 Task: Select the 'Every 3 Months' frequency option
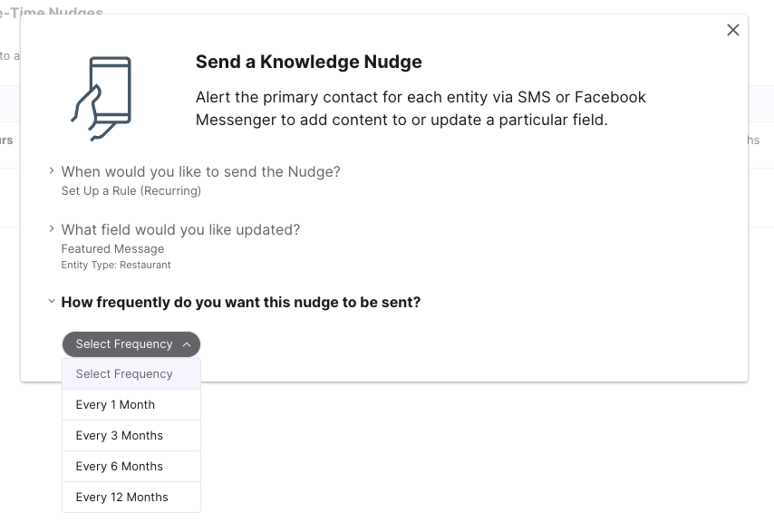(x=119, y=435)
